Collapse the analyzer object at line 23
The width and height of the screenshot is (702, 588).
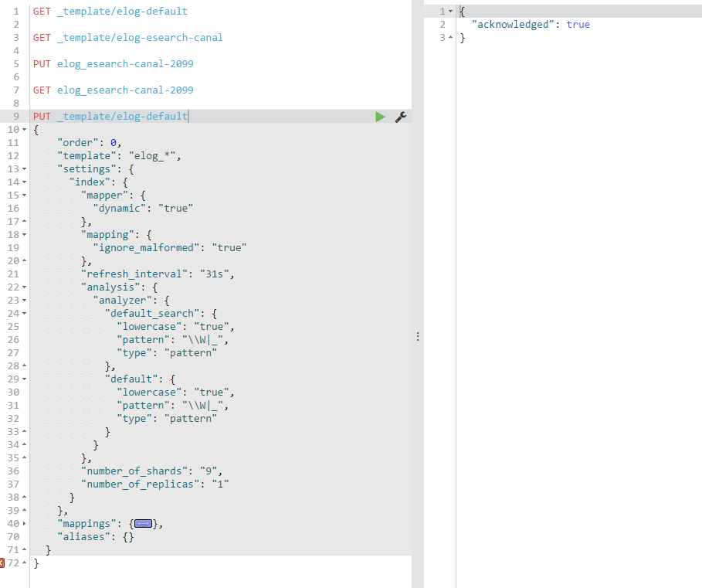coord(24,300)
